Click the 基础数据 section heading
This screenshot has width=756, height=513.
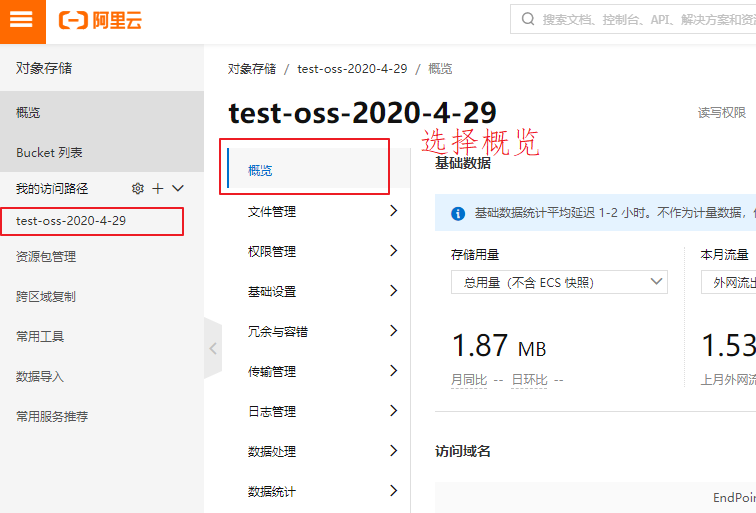(463, 163)
